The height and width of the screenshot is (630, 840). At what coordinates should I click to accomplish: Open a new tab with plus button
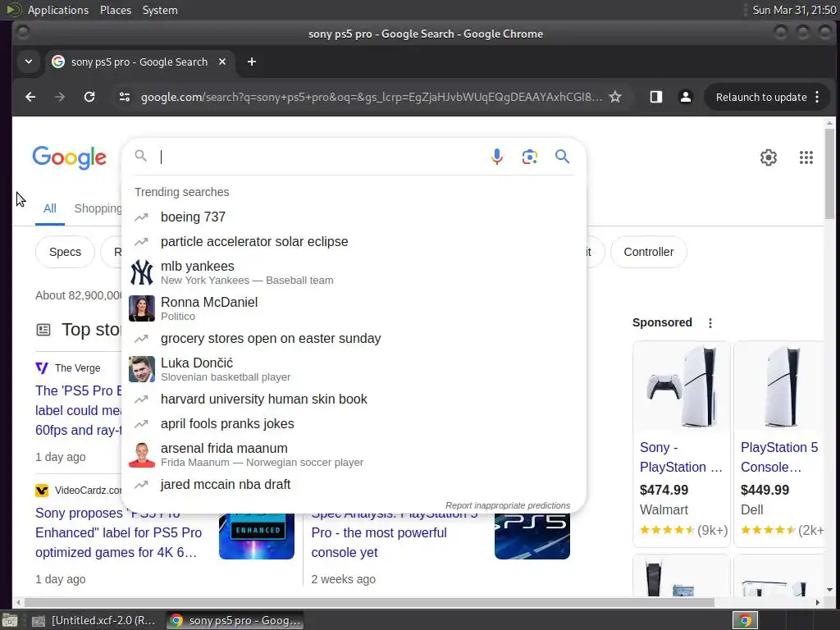click(x=251, y=62)
